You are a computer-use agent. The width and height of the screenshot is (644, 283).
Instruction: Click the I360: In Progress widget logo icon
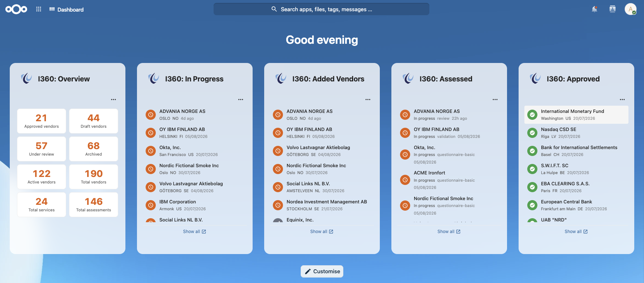[154, 79]
